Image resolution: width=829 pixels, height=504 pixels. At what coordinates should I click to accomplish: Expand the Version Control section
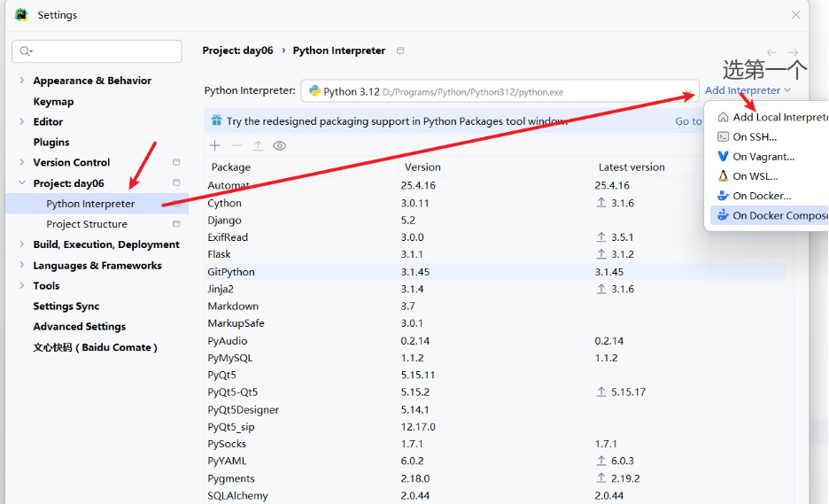21,162
